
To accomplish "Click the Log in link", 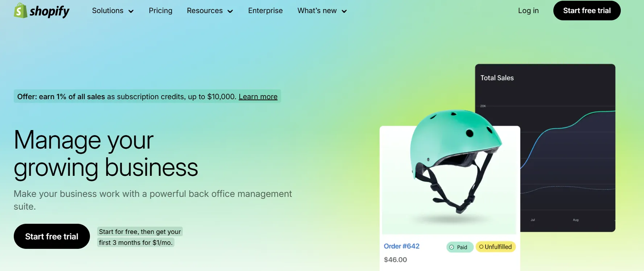I will [x=528, y=11].
